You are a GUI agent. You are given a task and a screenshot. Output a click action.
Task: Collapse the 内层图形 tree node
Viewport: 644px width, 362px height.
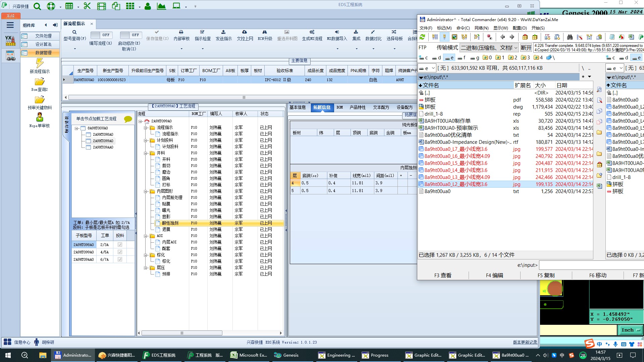point(146,191)
